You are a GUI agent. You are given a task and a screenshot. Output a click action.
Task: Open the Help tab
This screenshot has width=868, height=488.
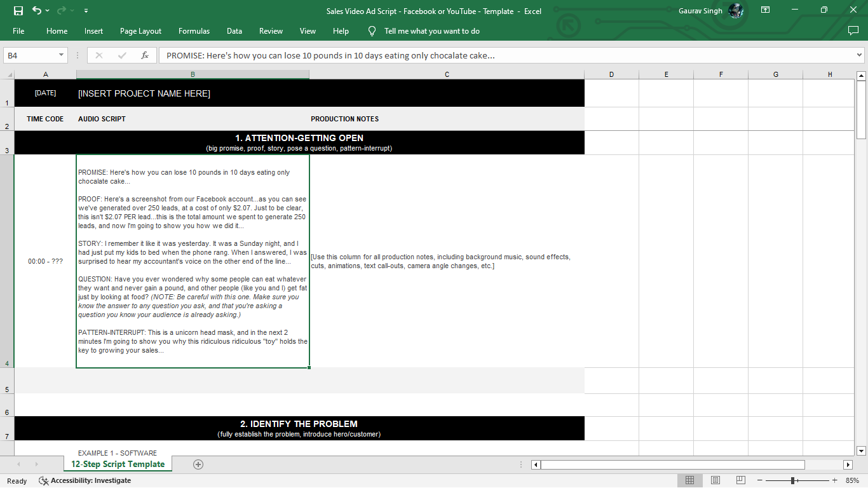click(x=341, y=30)
